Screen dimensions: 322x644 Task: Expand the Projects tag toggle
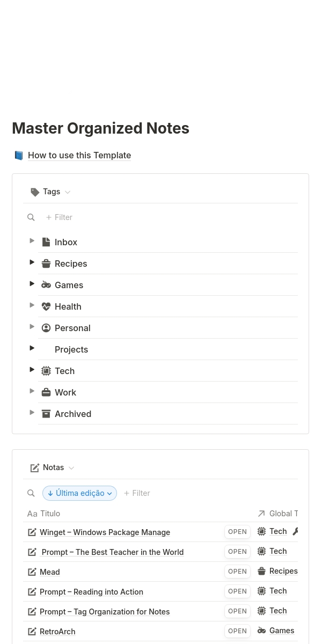(x=32, y=348)
